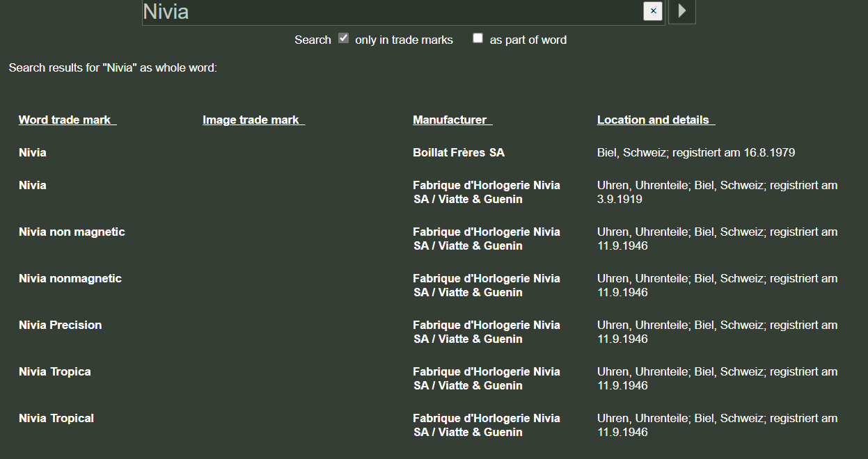Click the "only in trade marks" label text
The image size is (868, 459).
[x=404, y=40]
